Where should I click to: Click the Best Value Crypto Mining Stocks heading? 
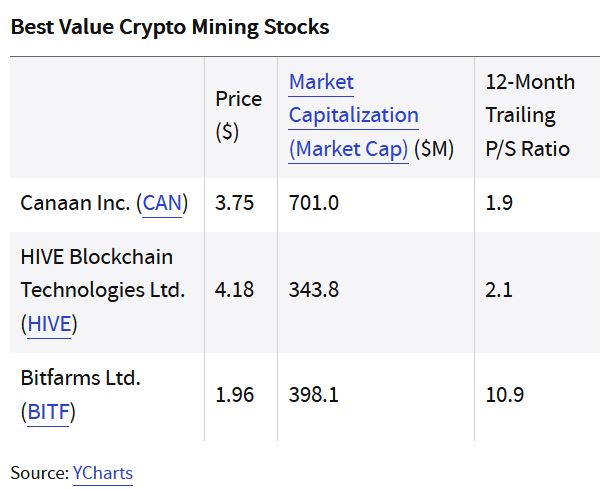tap(170, 27)
